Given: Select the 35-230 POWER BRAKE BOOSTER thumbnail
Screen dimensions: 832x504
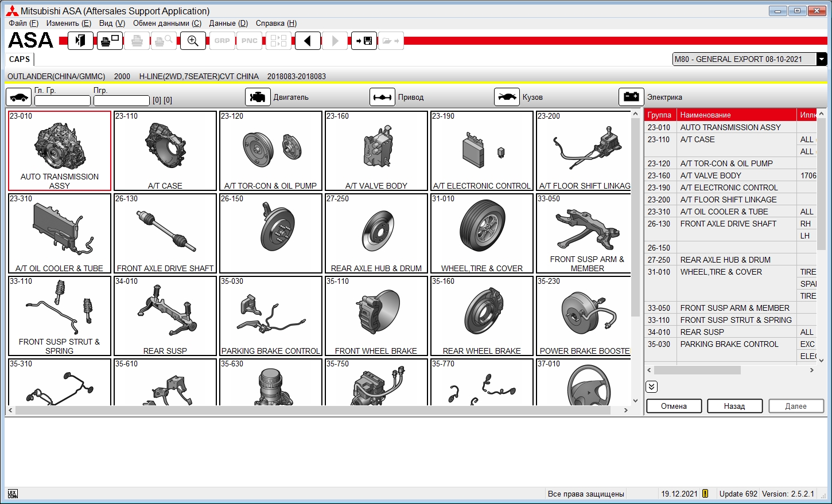Looking at the screenshot, I should pyautogui.click(x=584, y=316).
